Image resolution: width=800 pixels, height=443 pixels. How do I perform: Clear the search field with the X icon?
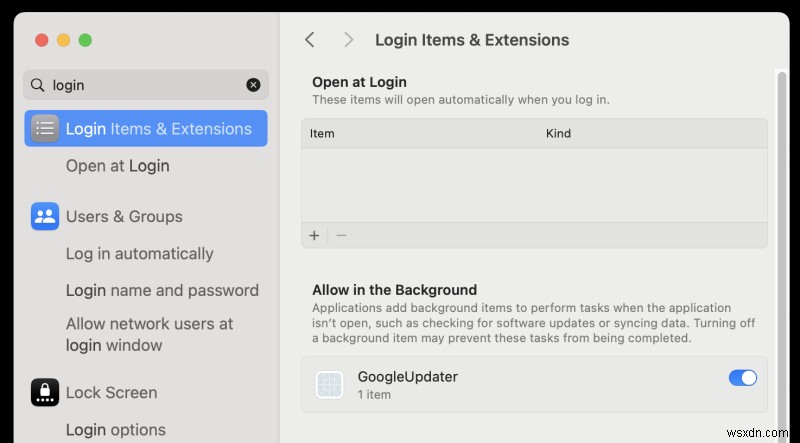pos(253,85)
